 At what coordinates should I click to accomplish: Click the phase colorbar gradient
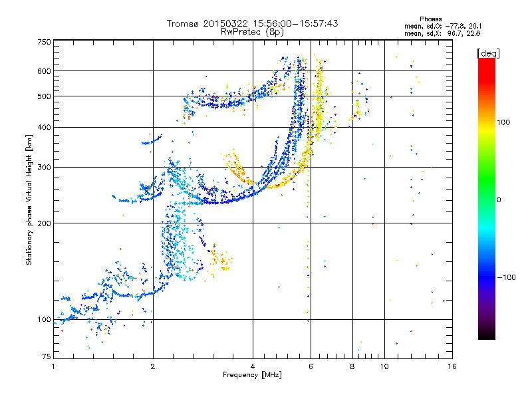point(487,199)
